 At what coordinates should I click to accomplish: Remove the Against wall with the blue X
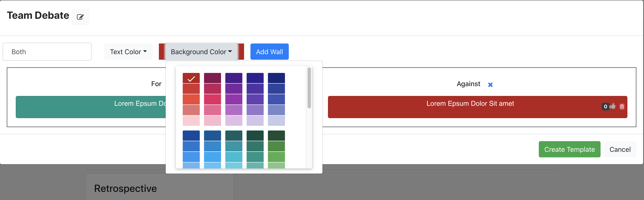pos(490,85)
